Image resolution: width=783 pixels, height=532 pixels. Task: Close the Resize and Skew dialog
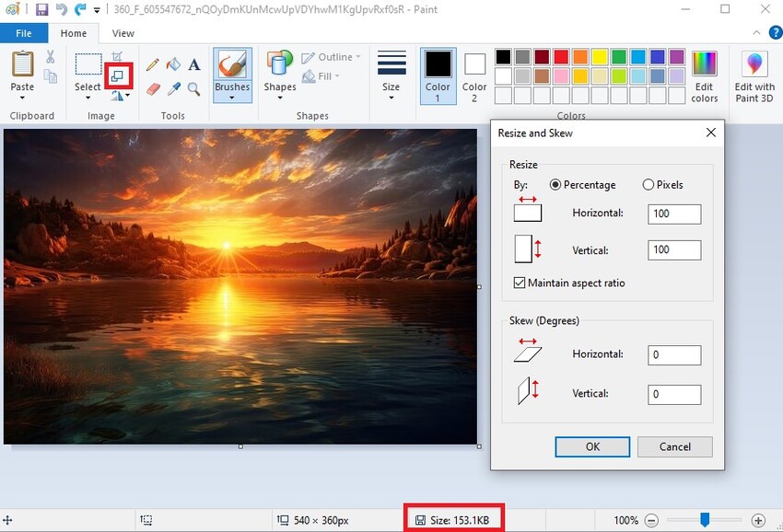710,133
